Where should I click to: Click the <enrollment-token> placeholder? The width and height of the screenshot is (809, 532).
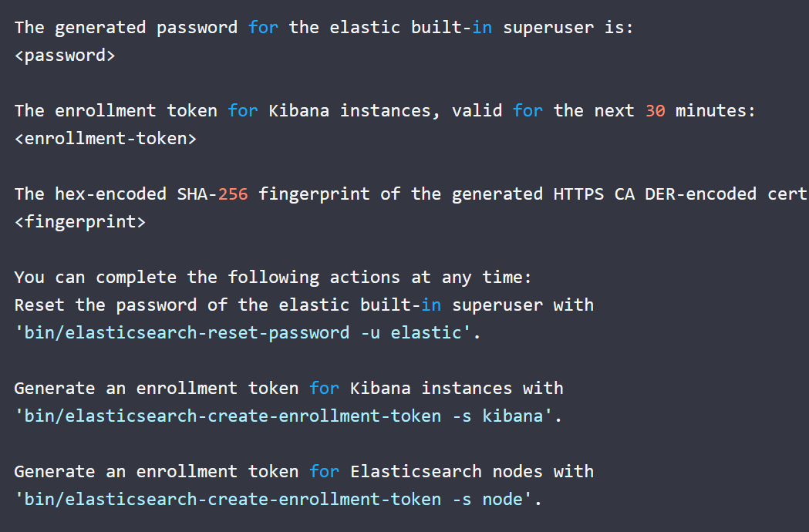click(106, 139)
